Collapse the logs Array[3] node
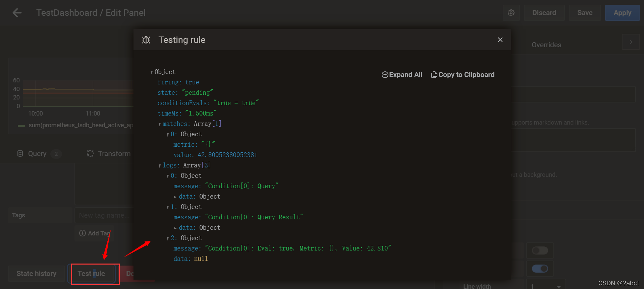The height and width of the screenshot is (289, 644). [160, 166]
